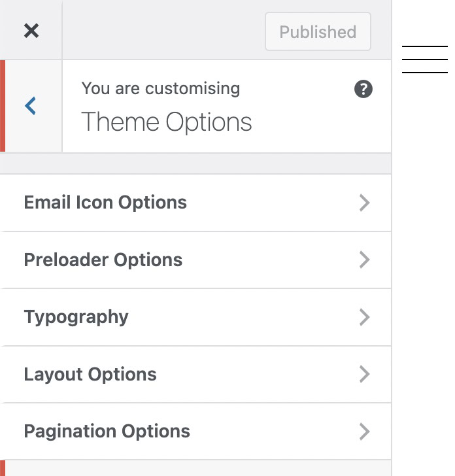Click the site preview area beside the panel
This screenshot has width=455, height=476.
point(424,262)
